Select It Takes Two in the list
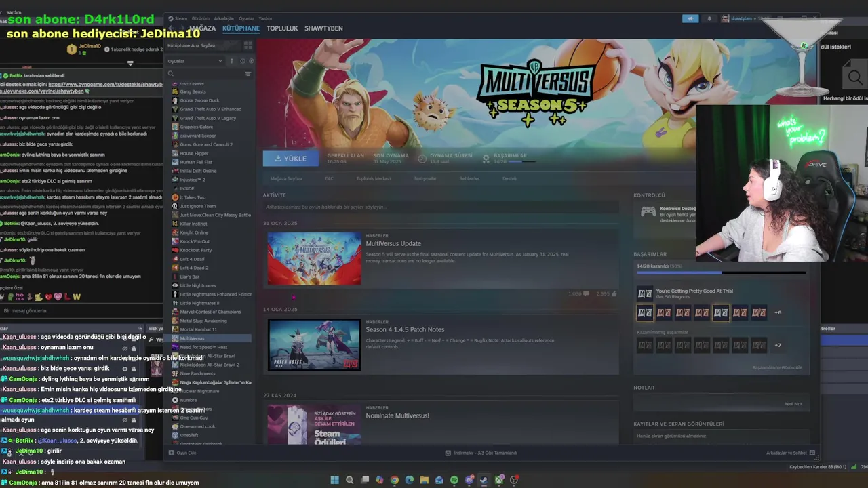This screenshot has height=488, width=868. click(193, 197)
